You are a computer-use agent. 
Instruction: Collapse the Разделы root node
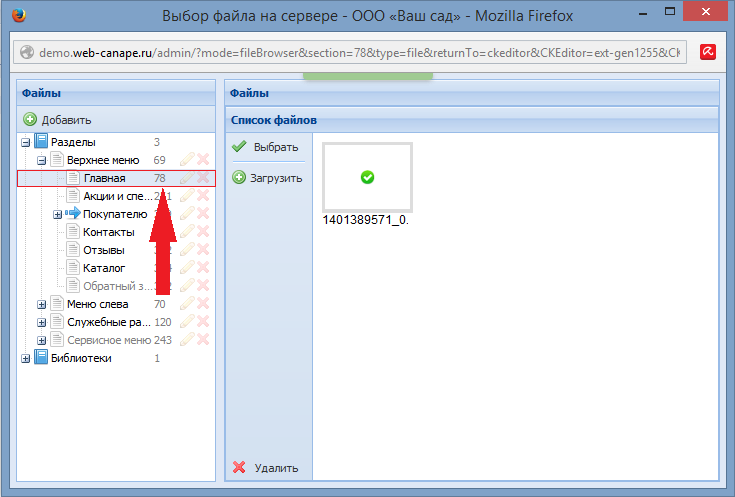pyautogui.click(x=25, y=142)
